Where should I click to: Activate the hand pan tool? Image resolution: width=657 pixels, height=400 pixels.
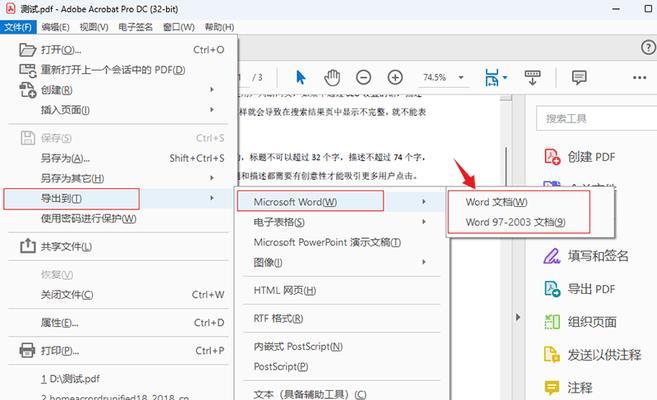click(x=332, y=77)
